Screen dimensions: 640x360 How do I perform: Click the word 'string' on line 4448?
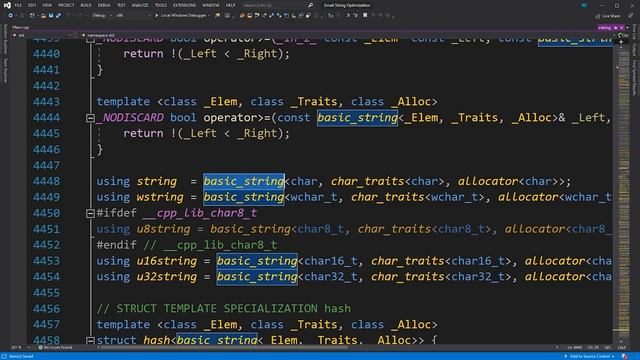157,181
